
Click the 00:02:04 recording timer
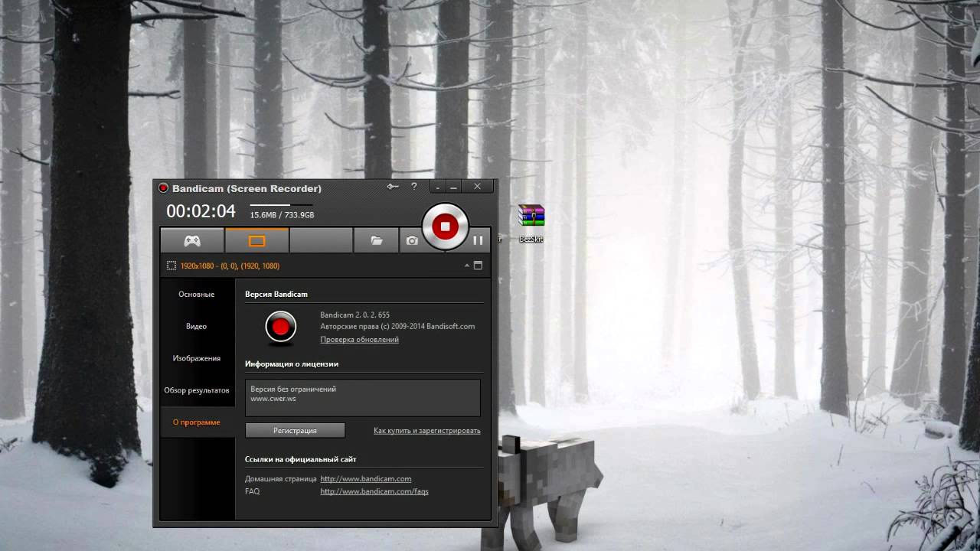click(201, 211)
